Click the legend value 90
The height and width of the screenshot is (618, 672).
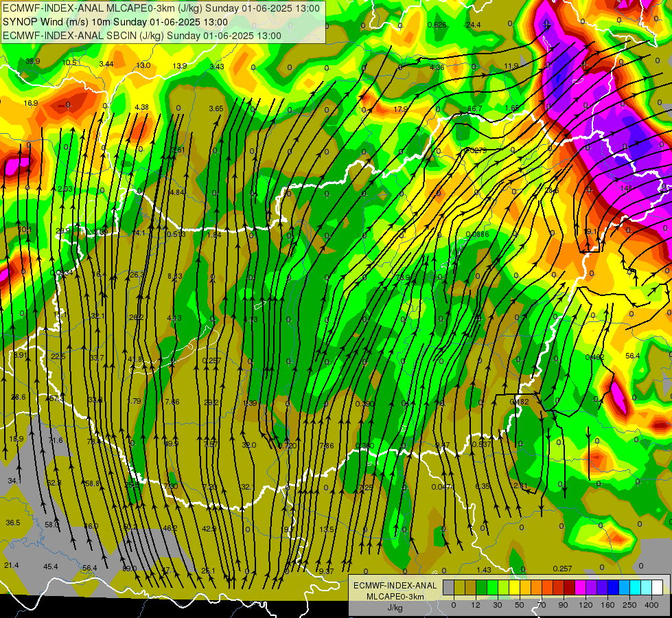(563, 605)
